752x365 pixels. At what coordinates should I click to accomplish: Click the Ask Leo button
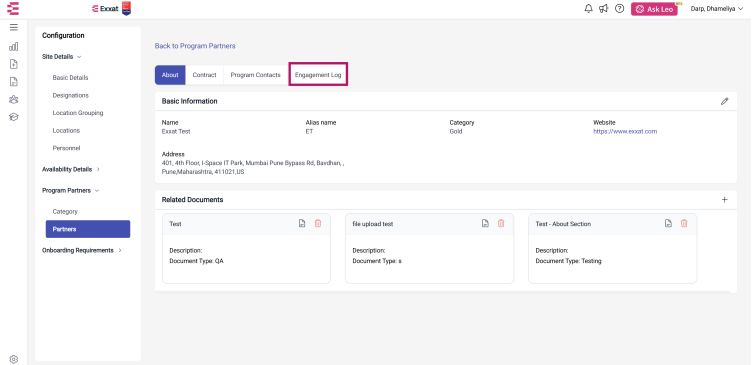tap(654, 9)
